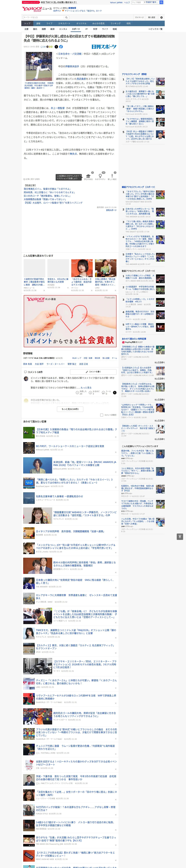Click the search magnifier button in keyword box
The width and height of the screenshot is (186, 868).
point(66,18)
